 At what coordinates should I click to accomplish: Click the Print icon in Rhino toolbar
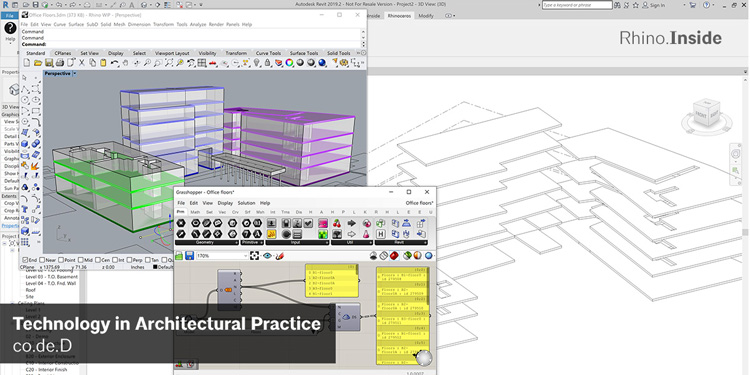(x=60, y=63)
